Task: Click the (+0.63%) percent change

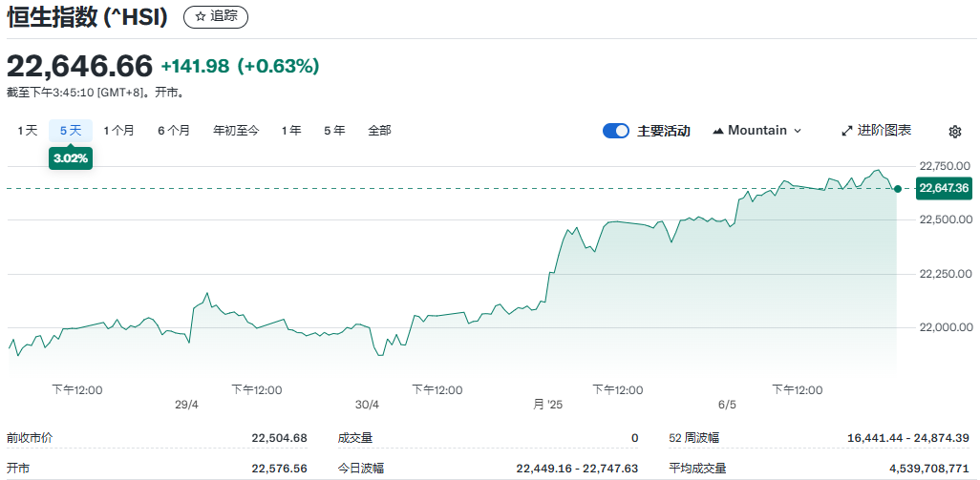Action: pyautogui.click(x=278, y=66)
